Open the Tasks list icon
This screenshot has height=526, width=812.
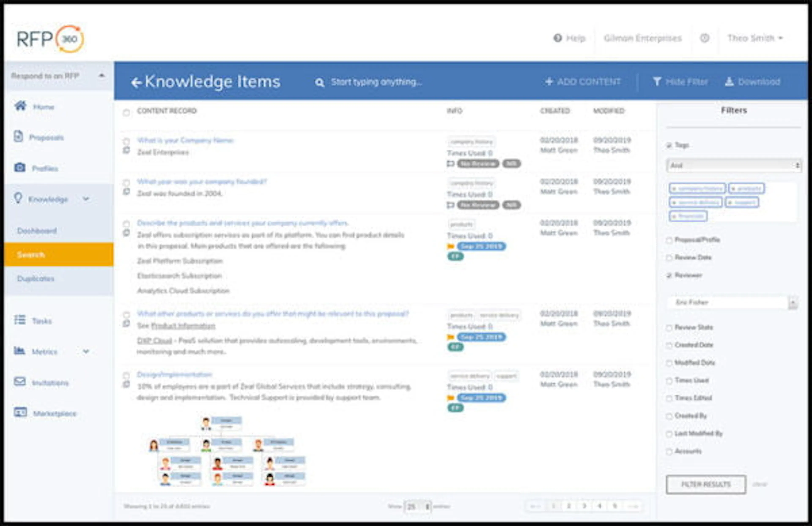point(20,320)
